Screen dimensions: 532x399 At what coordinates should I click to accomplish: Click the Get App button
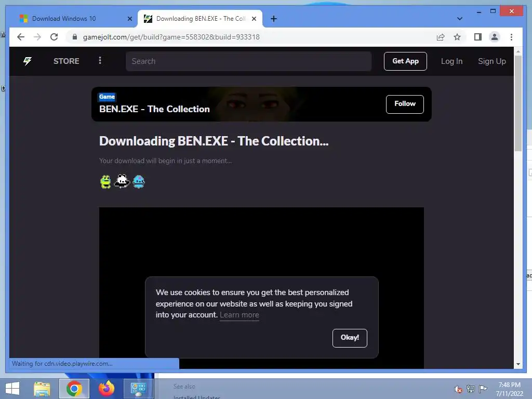(405, 61)
